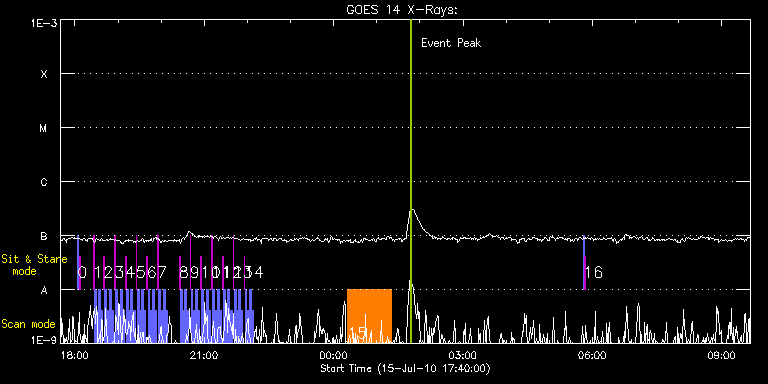Select the orange observation block 15
This screenshot has height=384, width=768.
click(369, 315)
